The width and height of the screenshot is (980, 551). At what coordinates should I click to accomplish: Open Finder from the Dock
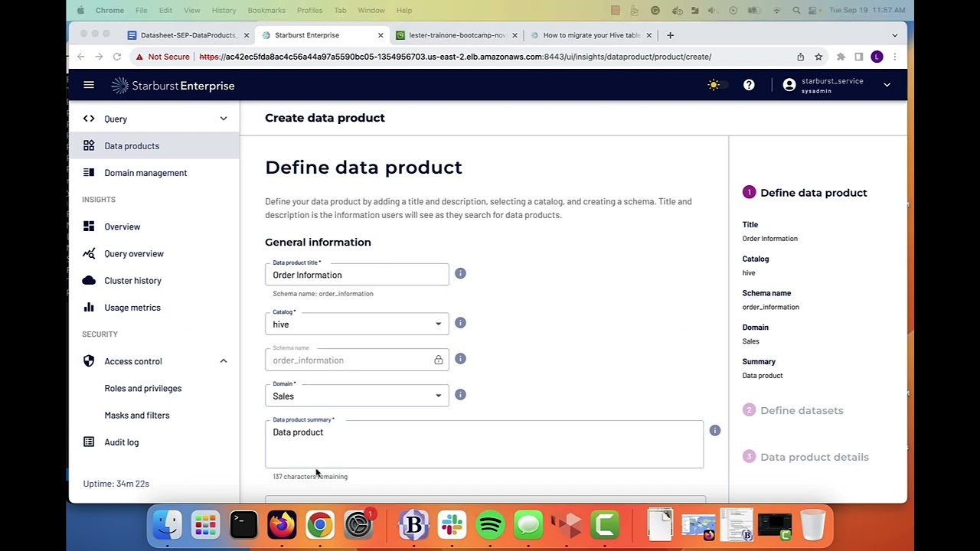(168, 525)
